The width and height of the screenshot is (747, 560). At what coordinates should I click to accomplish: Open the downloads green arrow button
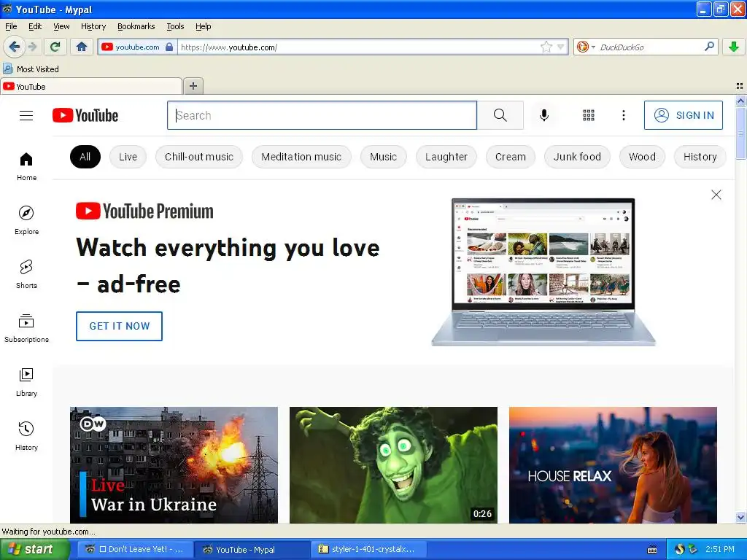[x=734, y=47]
